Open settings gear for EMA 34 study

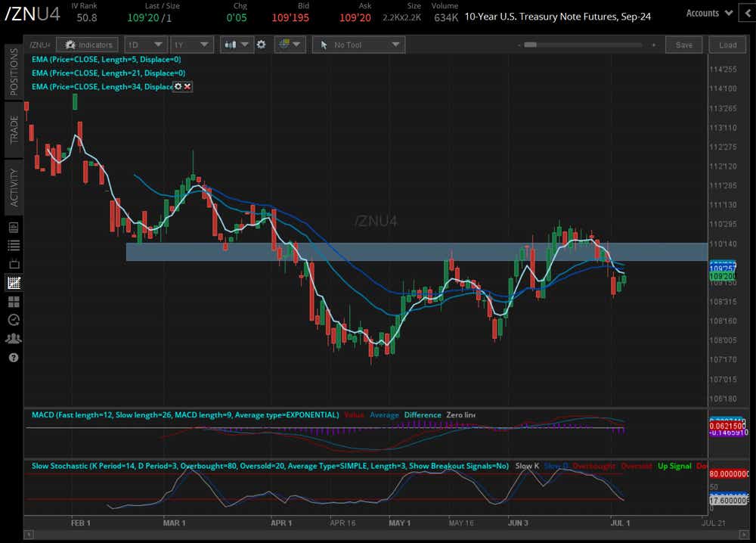(x=178, y=86)
